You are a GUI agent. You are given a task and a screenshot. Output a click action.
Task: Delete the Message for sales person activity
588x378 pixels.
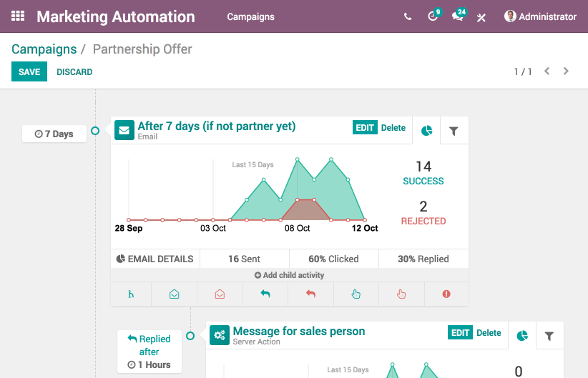(x=489, y=333)
